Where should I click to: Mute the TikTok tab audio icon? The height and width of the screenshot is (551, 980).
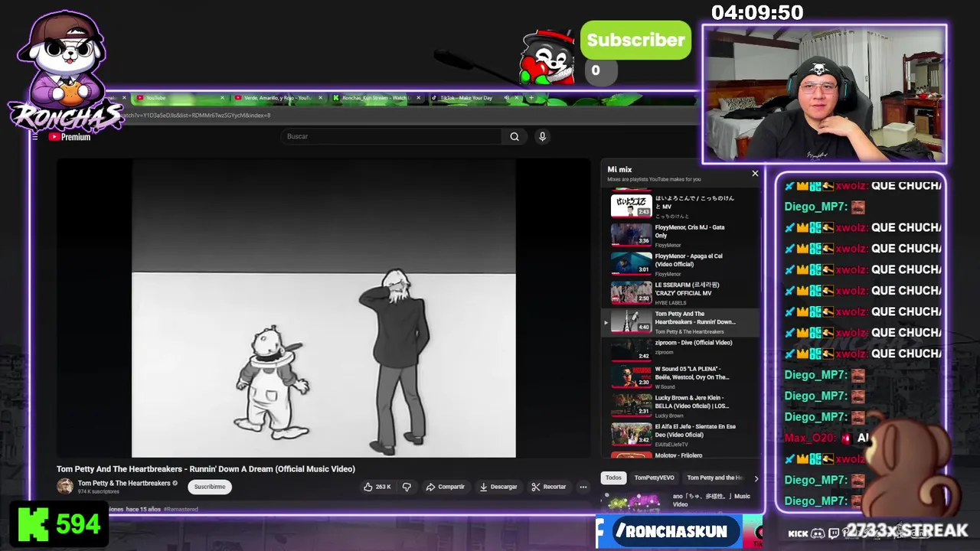[x=506, y=98]
